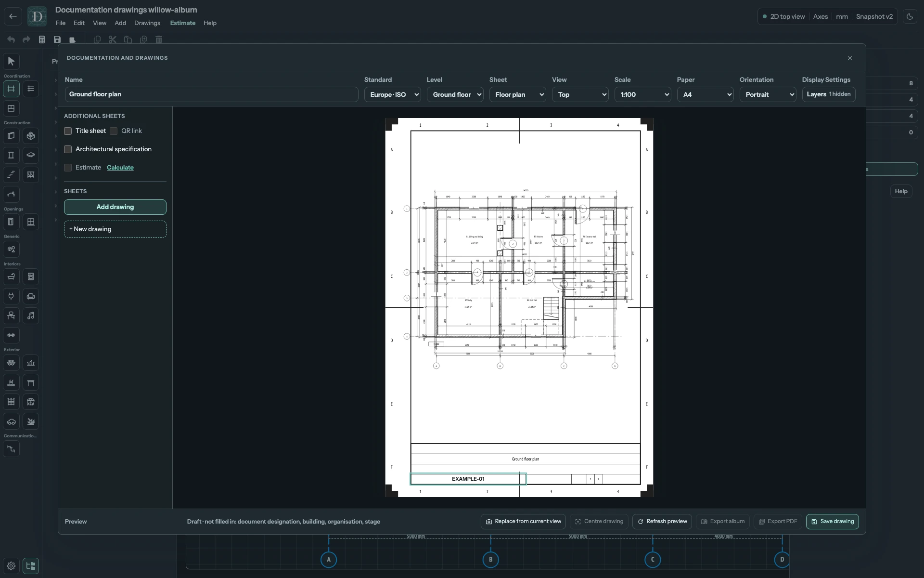
Task: Open the File menu
Action: click(x=61, y=23)
